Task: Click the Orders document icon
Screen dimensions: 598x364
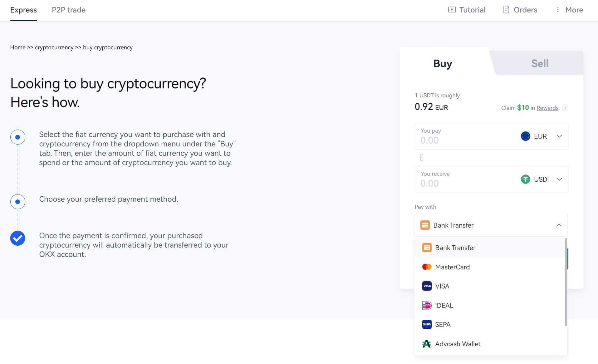Action: coord(506,10)
